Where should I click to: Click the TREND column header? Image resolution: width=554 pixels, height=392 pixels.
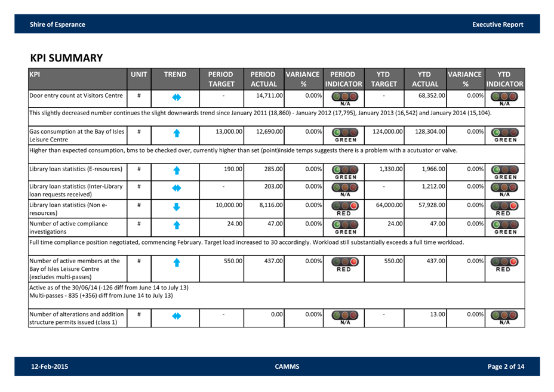tap(176, 75)
